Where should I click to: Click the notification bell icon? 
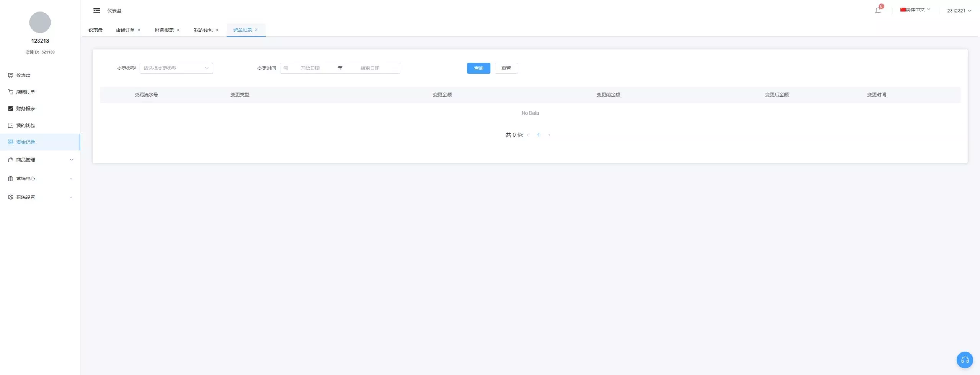878,10
